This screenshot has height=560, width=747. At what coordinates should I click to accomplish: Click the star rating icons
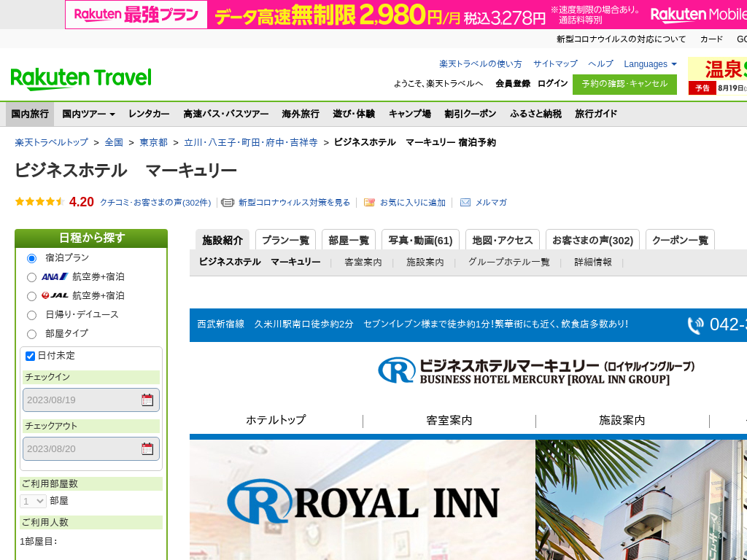coord(40,202)
